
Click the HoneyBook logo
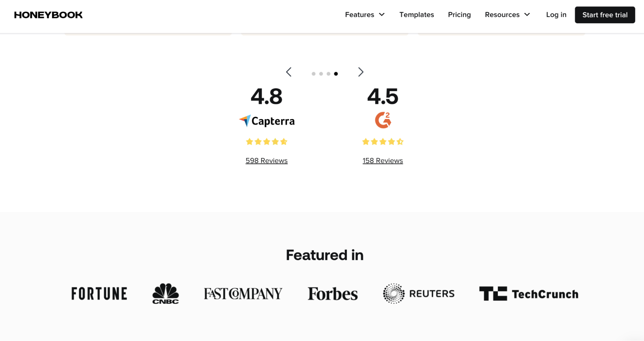(48, 15)
